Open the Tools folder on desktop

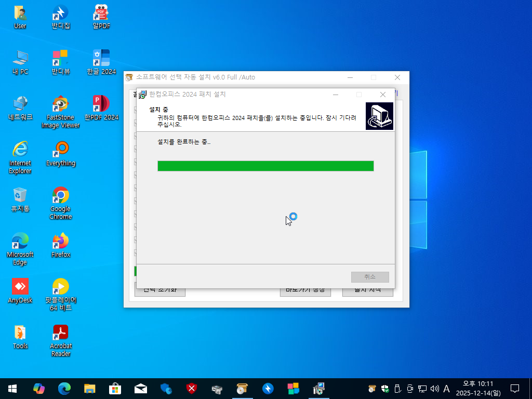coord(20,337)
